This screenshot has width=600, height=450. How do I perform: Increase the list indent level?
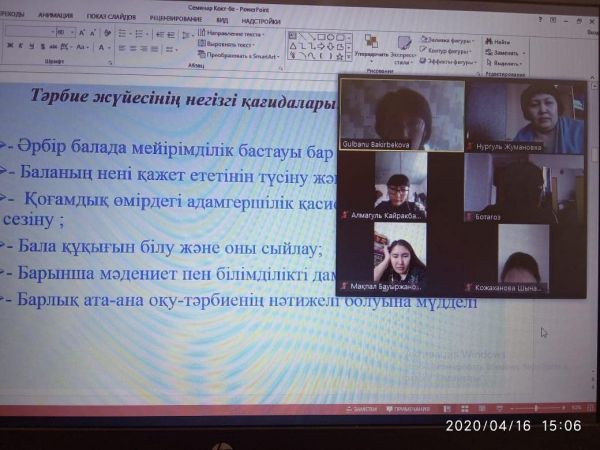coord(171,35)
